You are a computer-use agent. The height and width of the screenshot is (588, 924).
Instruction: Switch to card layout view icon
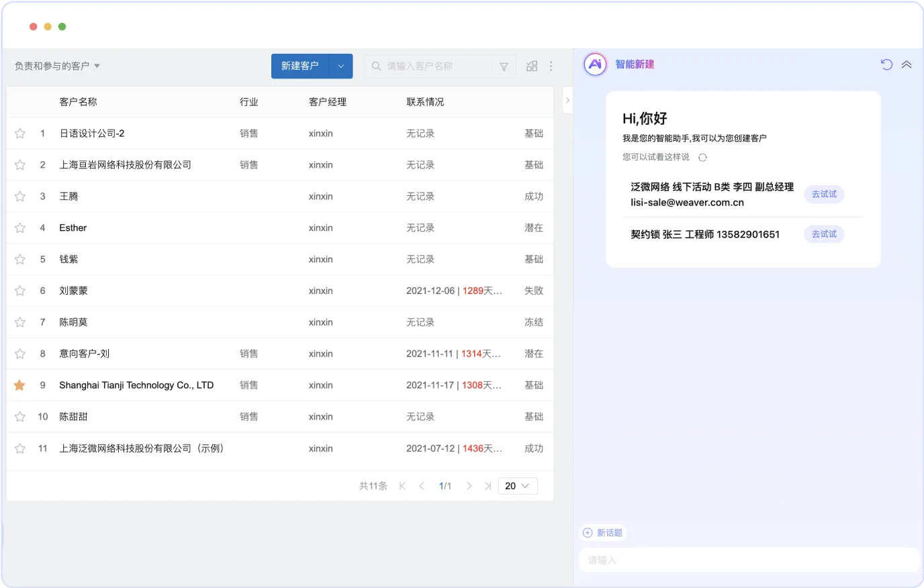[x=532, y=66]
